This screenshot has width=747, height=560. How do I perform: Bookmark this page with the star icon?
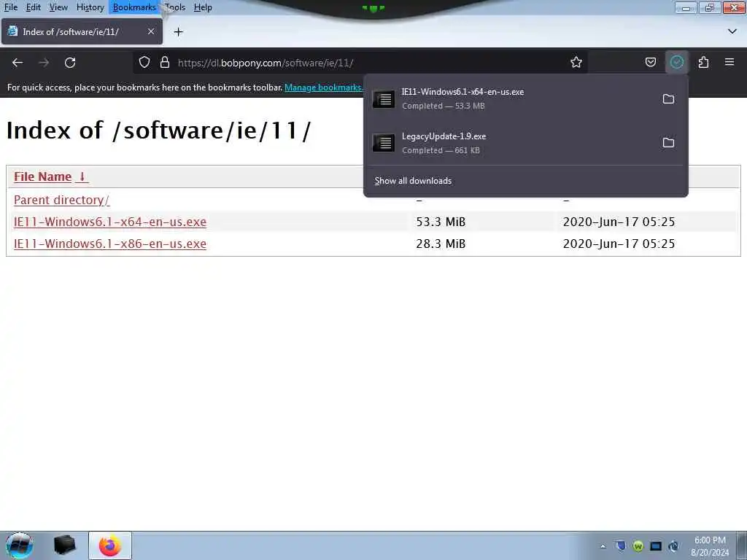tap(576, 63)
